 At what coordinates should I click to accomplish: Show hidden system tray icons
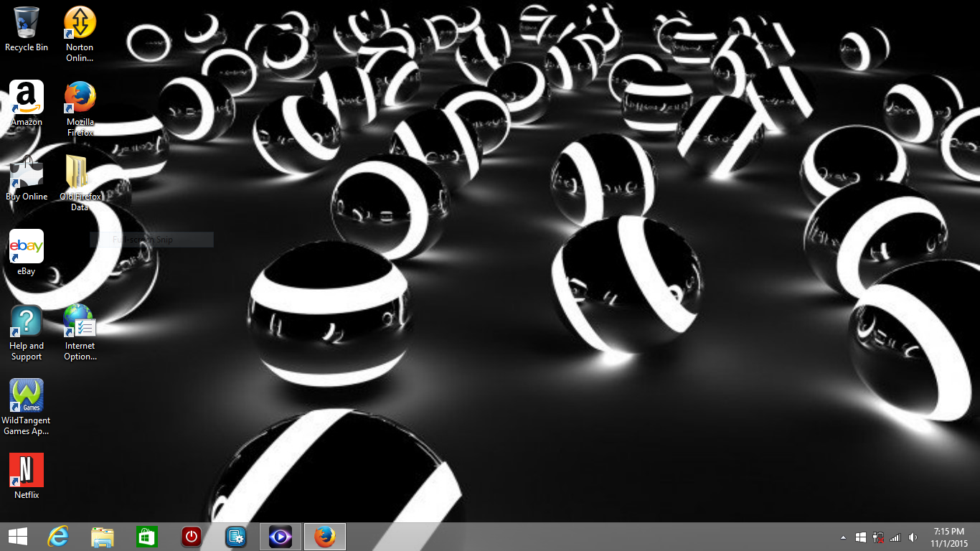[x=843, y=537]
